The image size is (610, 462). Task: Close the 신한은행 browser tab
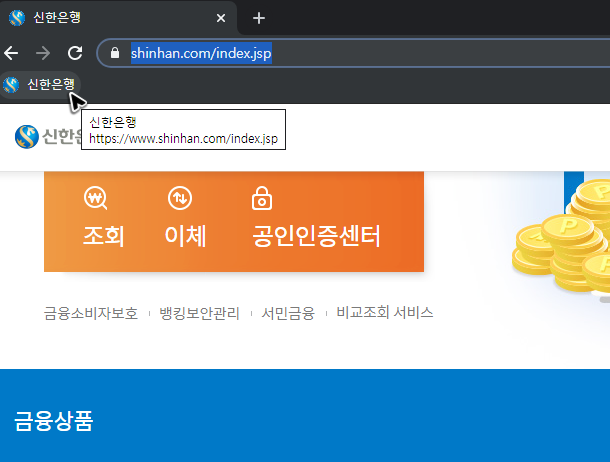pos(221,18)
